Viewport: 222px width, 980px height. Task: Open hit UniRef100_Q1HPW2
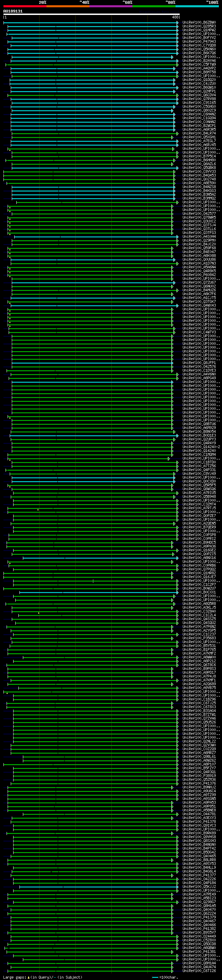[199, 30]
